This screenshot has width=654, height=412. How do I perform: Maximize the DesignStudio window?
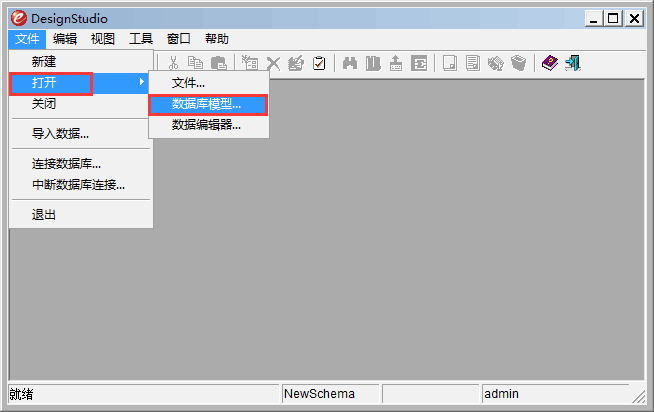[613, 18]
